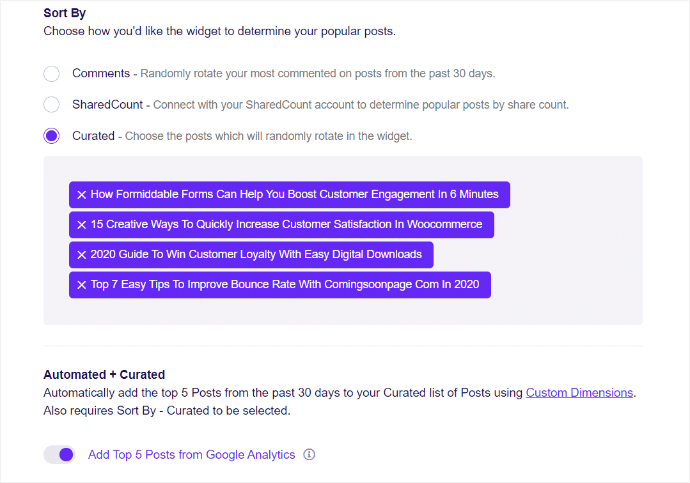Open info tooltip beside Google Analytics toggle
The width and height of the screenshot is (690, 483).
[309, 454]
